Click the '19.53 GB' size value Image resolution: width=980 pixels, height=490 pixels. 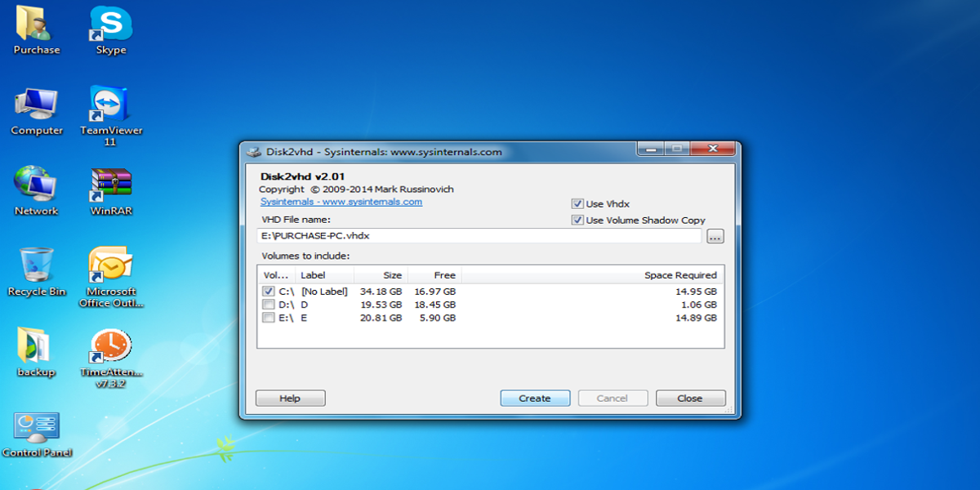pyautogui.click(x=381, y=305)
